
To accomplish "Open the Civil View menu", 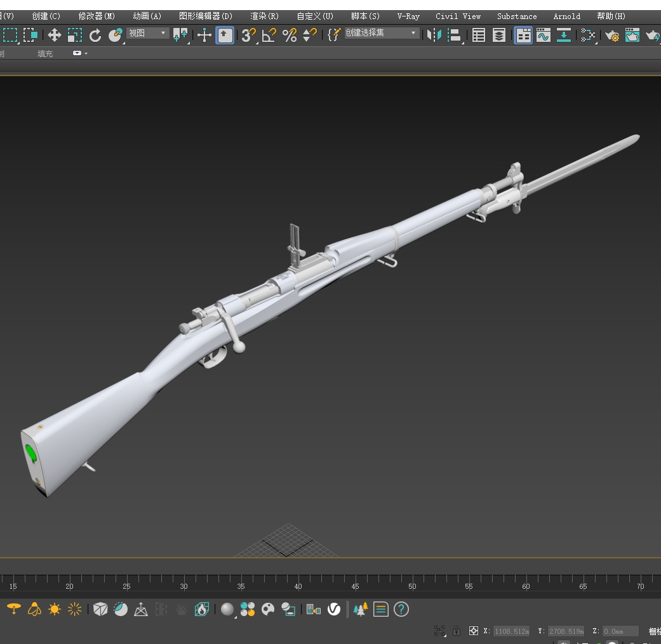I will [458, 16].
